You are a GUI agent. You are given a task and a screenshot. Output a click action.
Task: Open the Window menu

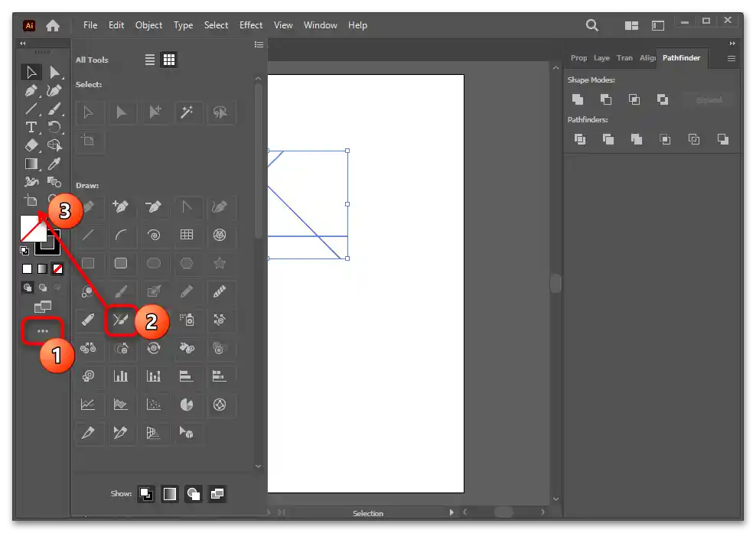pos(320,25)
